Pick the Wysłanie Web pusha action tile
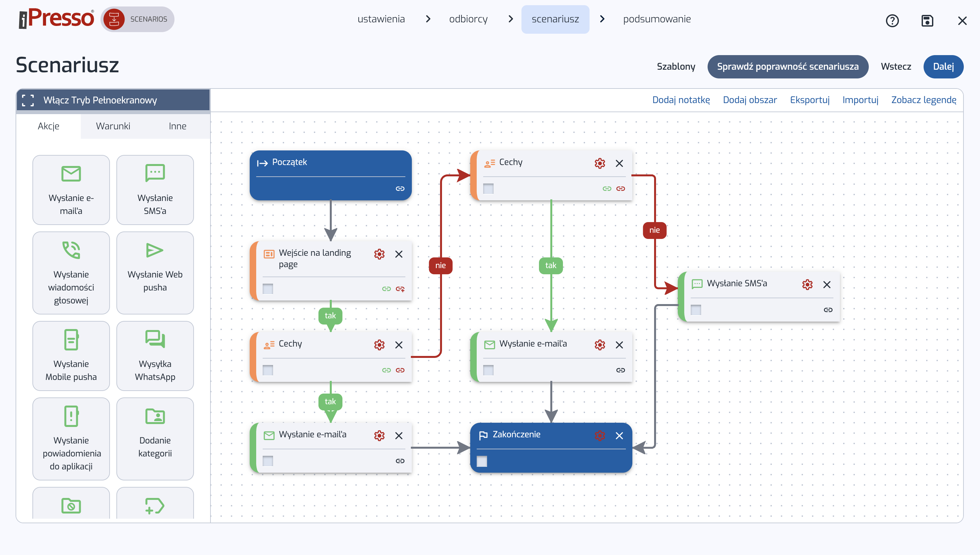The image size is (980, 555). click(x=155, y=273)
